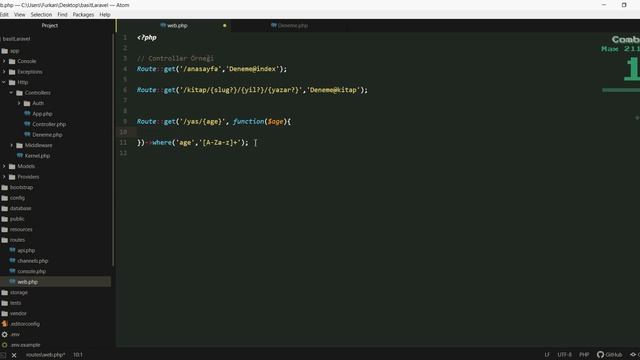Viewport: 640px width, 360px height.
Task: Click the config folder icon
Action: tap(4, 198)
